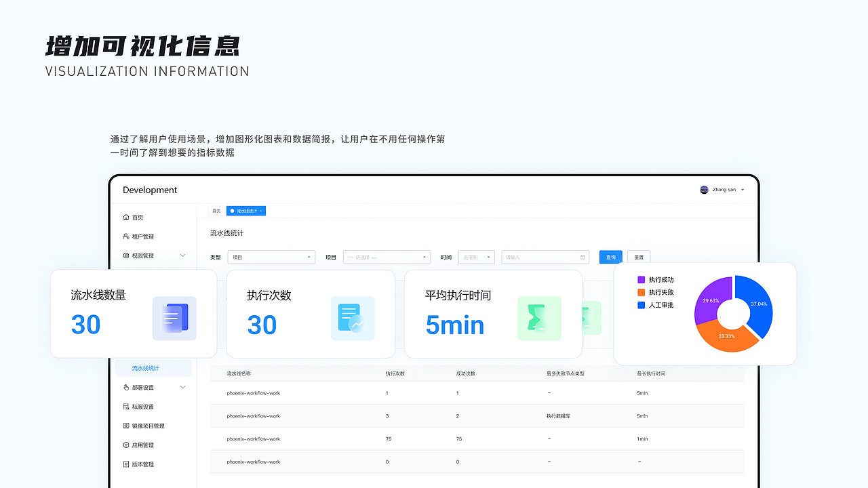Screen dimensions: 868x488
Task: Click the 执行成功 legend label
Action: click(x=661, y=280)
